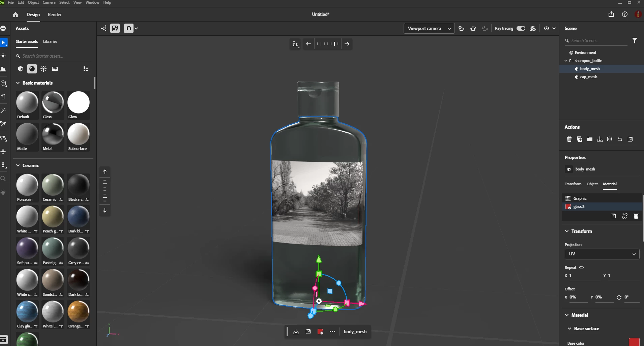Screen dimensions: 644x346
Task: Collapse the Transform properties section
Action: pyautogui.click(x=567, y=231)
